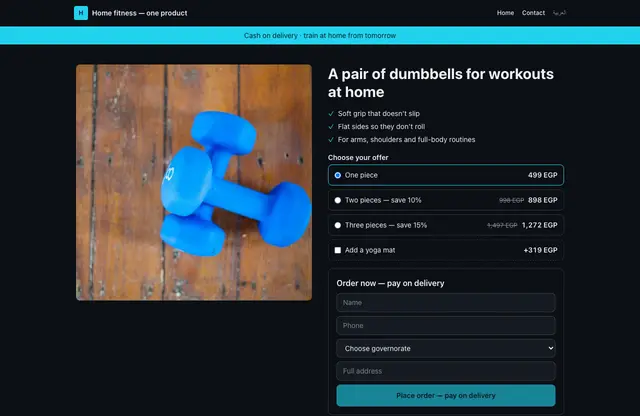Click checkmark beside arms, shoulders feature

(331, 140)
